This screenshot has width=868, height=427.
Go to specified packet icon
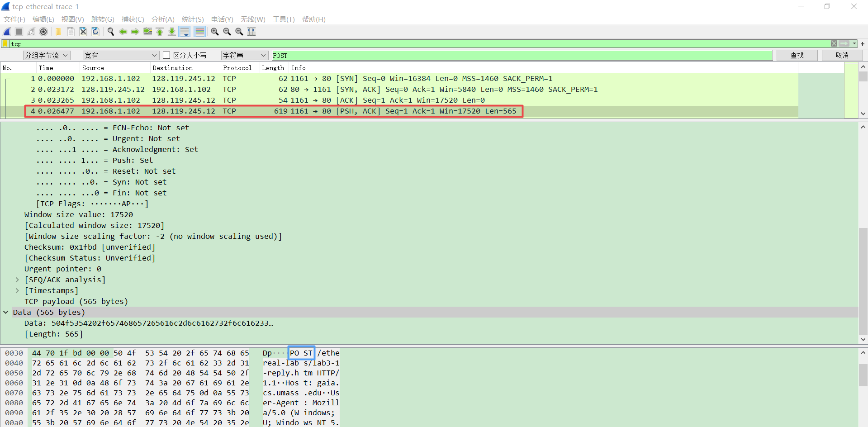click(147, 32)
